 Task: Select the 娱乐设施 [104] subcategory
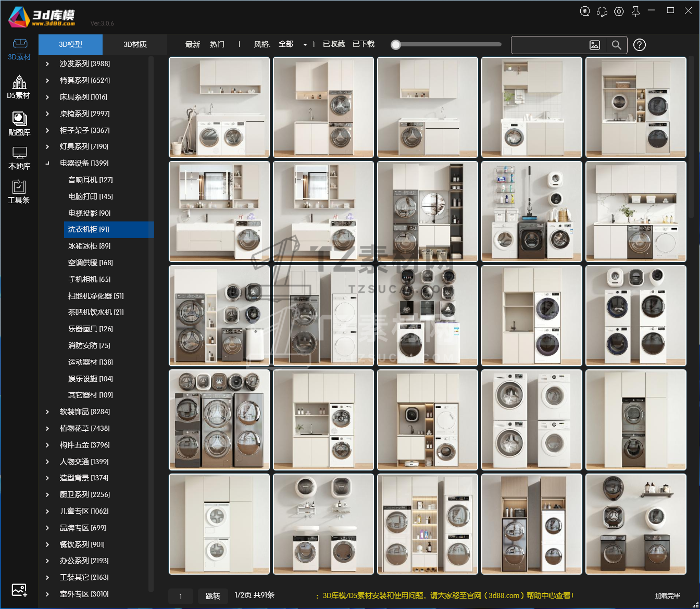[91, 379]
